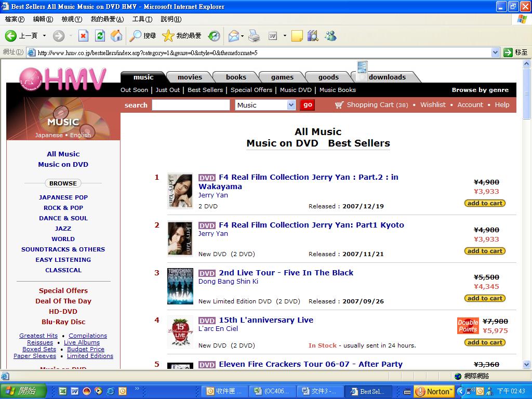532x399 pixels.
Task: Open 2nd Live Tour Five In The Black
Action: [x=286, y=273]
